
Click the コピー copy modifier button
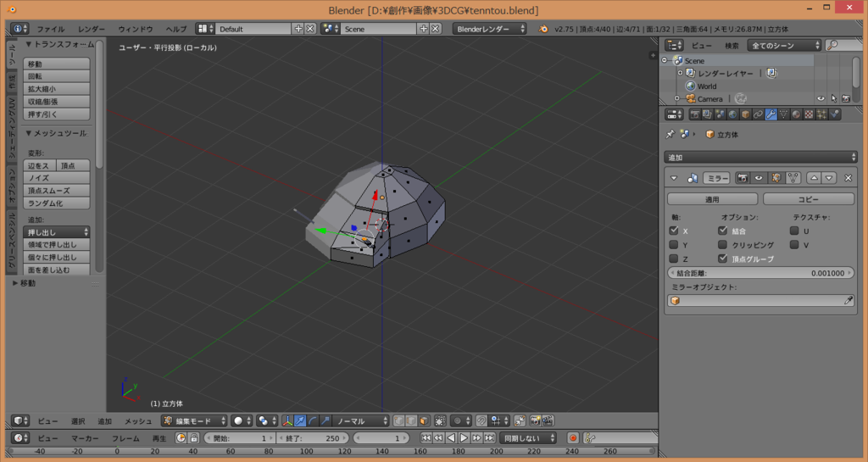click(808, 199)
